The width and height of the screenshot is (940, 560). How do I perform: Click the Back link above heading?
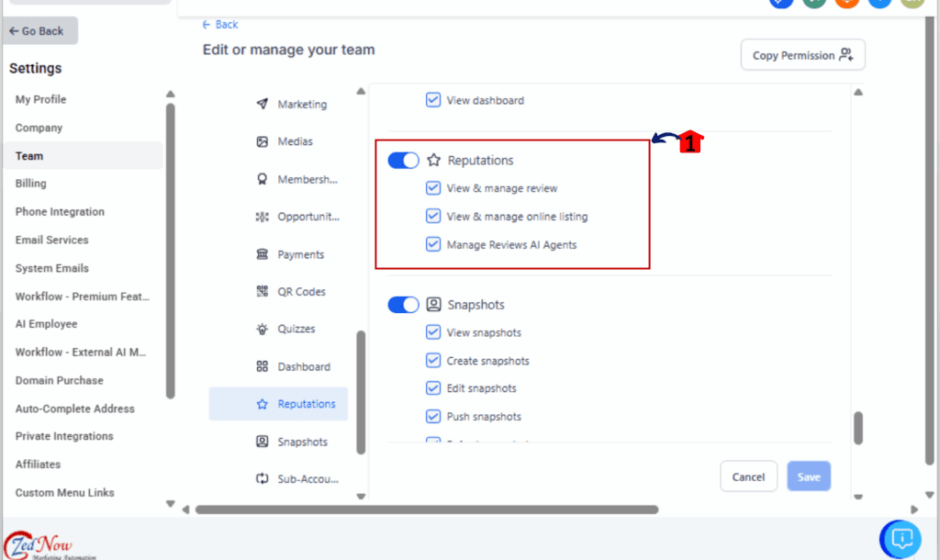click(x=220, y=25)
